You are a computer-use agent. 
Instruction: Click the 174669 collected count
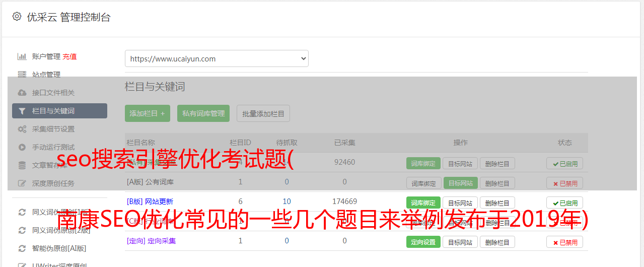pos(344,202)
